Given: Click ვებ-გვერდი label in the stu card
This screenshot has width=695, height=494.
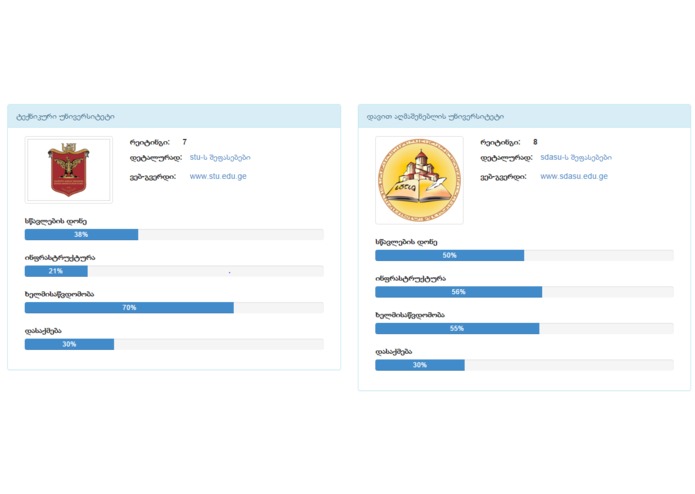Looking at the screenshot, I should [x=153, y=177].
